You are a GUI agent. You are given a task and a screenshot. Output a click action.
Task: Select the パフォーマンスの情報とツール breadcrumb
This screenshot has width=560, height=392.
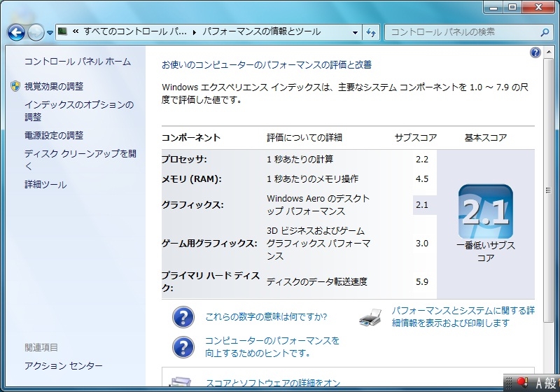[261, 31]
